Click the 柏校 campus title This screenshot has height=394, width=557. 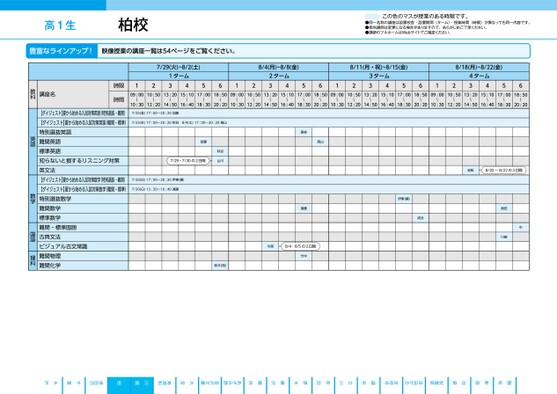[133, 25]
